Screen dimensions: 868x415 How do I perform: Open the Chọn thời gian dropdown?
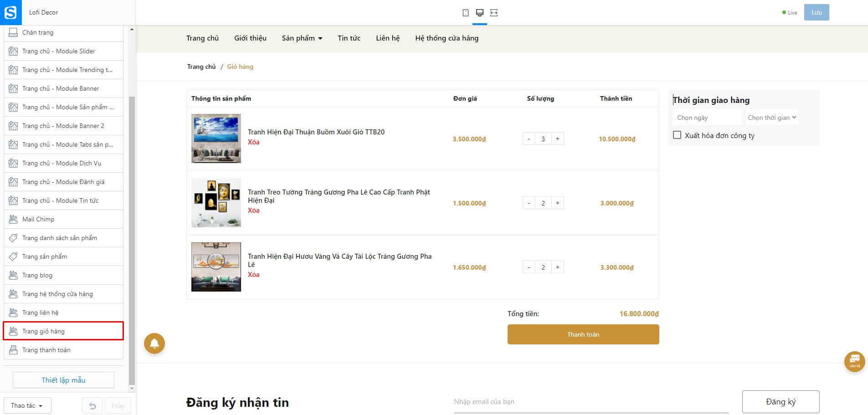(x=771, y=118)
